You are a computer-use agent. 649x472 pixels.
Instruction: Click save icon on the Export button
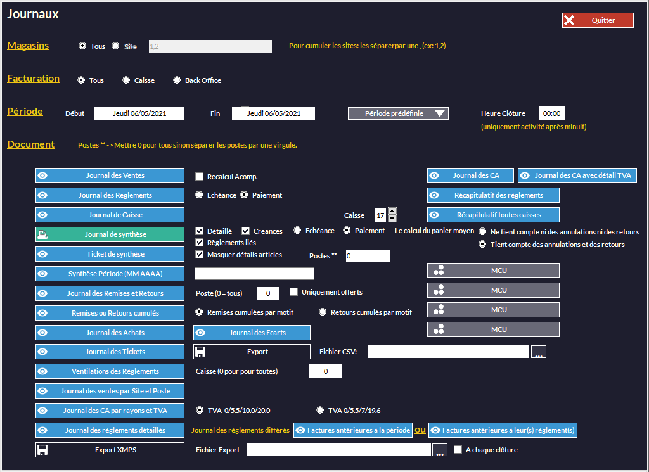coord(201,351)
